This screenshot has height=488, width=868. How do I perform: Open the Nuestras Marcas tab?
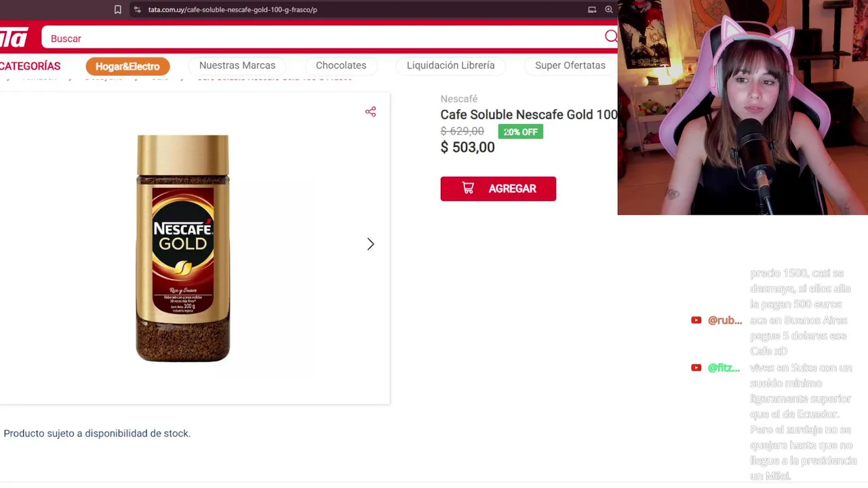pyautogui.click(x=237, y=65)
